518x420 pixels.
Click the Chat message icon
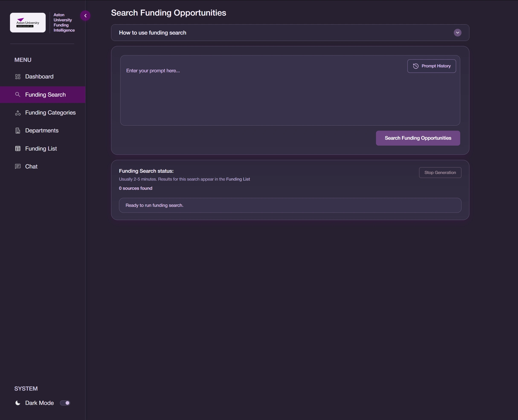point(18,167)
